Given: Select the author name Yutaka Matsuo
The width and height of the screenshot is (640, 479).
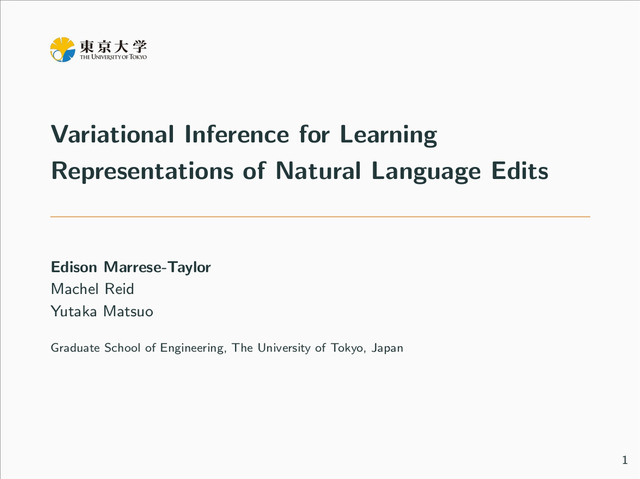Looking at the screenshot, I should click(102, 311).
